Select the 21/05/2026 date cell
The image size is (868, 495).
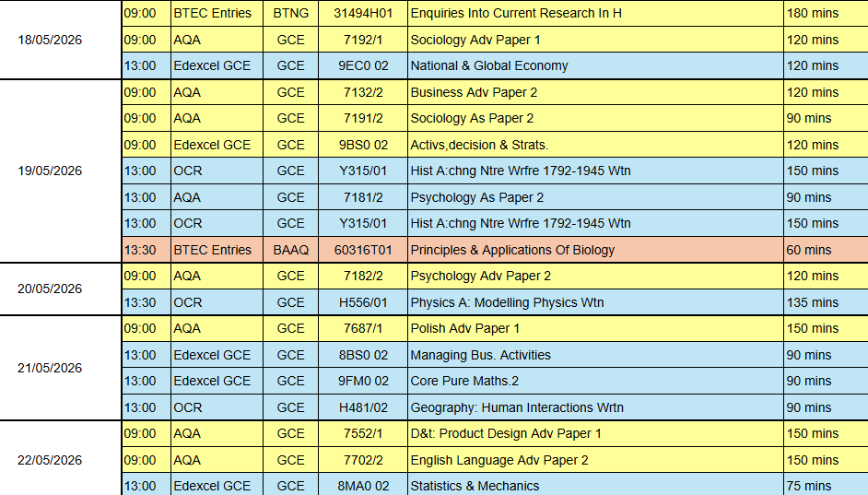click(50, 368)
